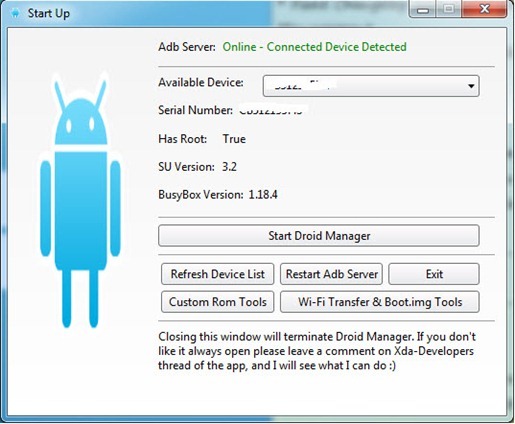
Task: Open Wi-Fi Transfer & Boot.img Tools
Action: click(x=380, y=302)
